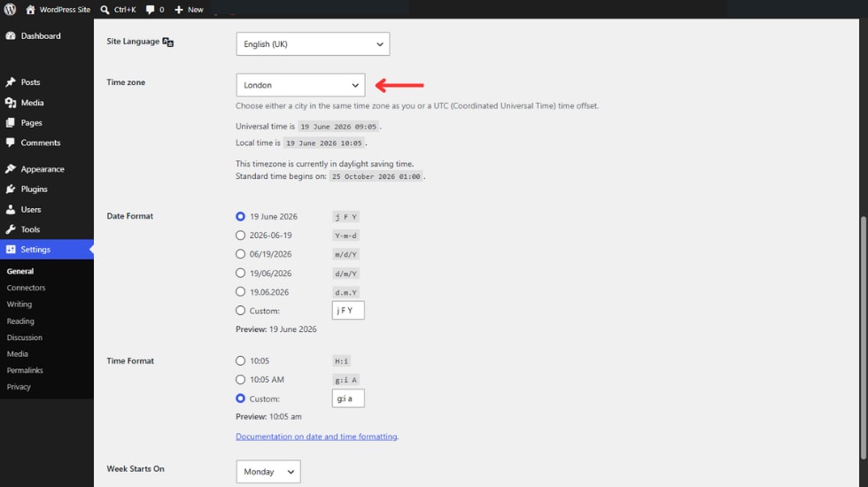Open the Dashboard menu label

coord(41,36)
